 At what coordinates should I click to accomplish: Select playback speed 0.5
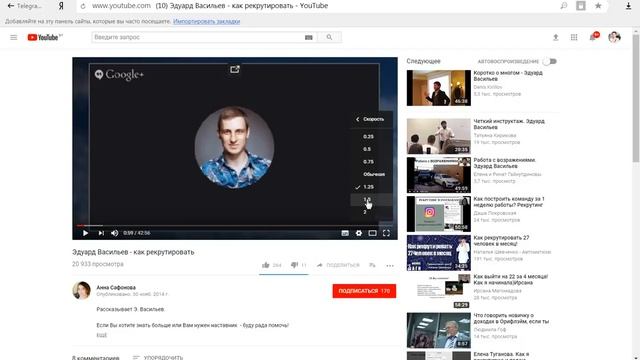(371, 149)
